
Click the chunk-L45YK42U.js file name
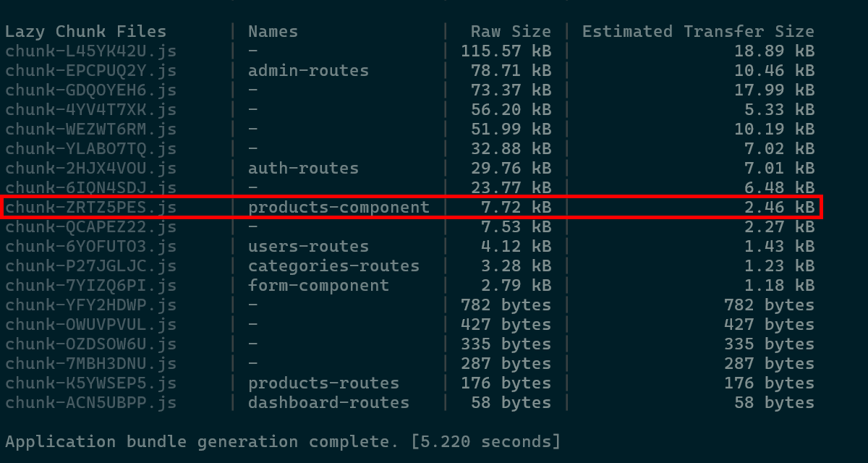[90, 51]
